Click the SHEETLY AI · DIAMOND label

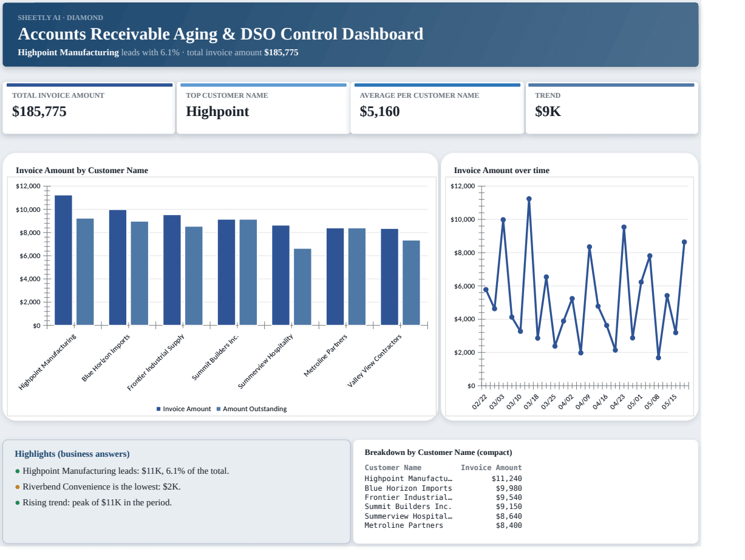[61, 18]
